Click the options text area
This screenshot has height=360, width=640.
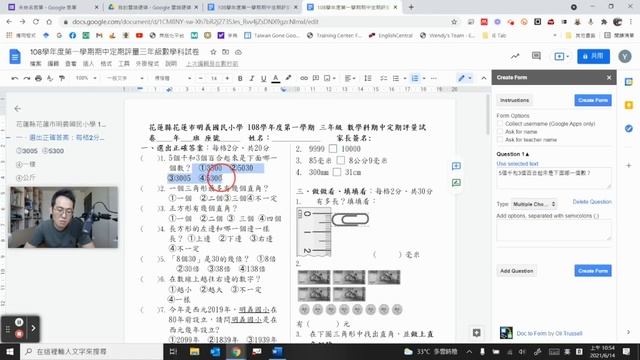coord(553,231)
